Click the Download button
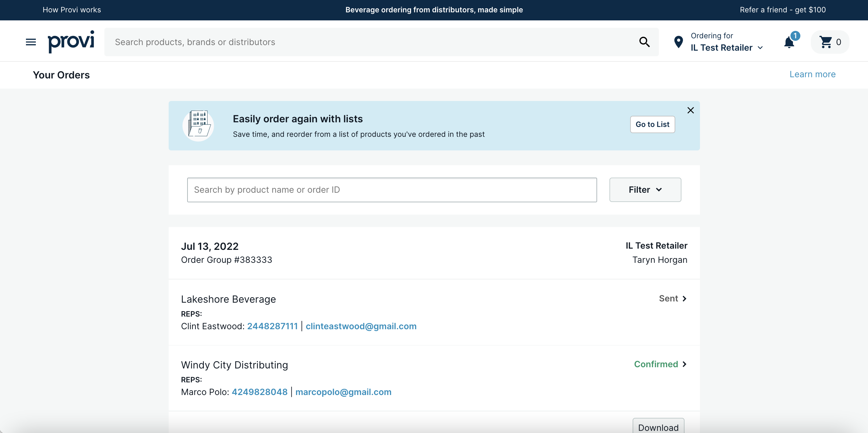868x433 pixels. [658, 427]
